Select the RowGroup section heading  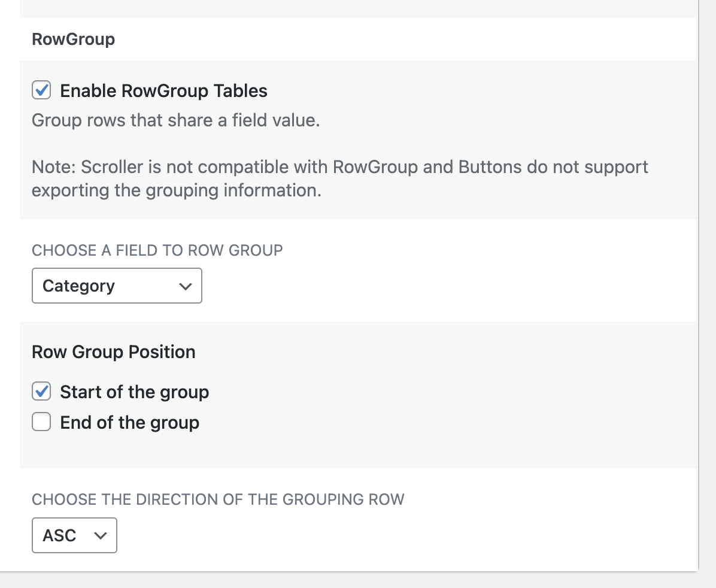tap(73, 40)
